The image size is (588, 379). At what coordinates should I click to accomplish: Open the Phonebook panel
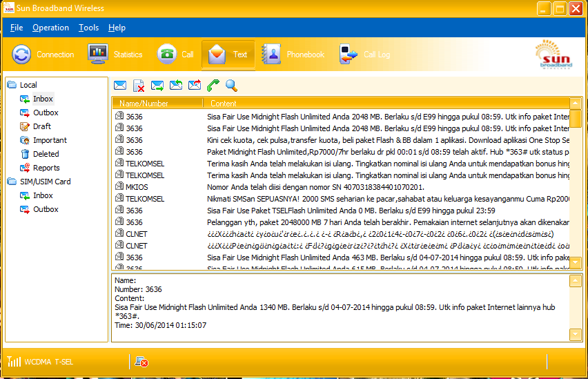coord(293,55)
